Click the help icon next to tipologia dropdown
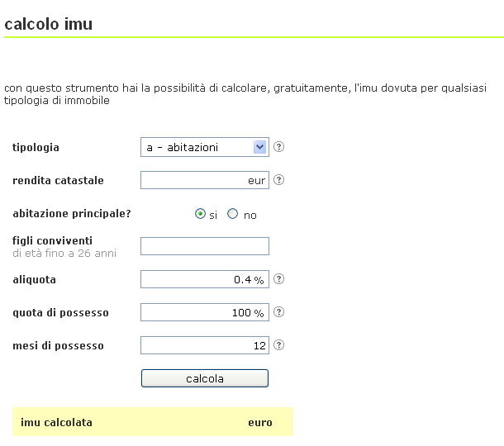 (279, 147)
